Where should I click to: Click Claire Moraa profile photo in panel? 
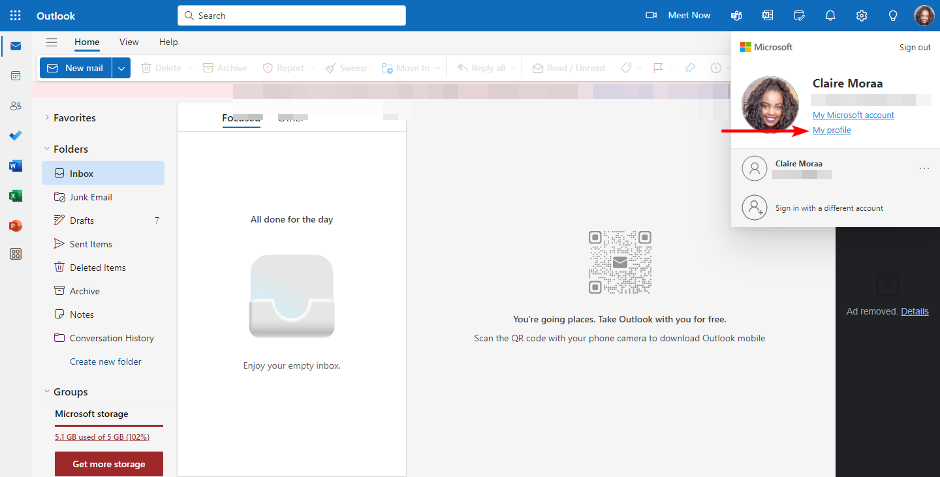[770, 104]
